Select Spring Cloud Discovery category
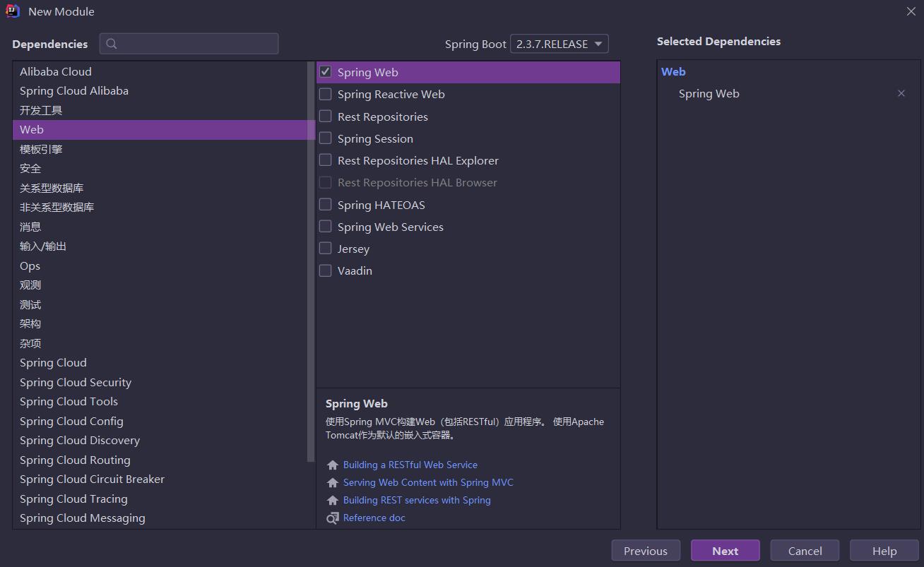The image size is (924, 567). [x=160, y=441]
